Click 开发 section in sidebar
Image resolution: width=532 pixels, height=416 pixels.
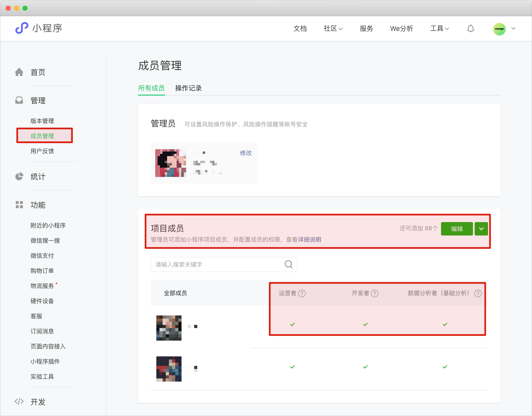coord(38,402)
